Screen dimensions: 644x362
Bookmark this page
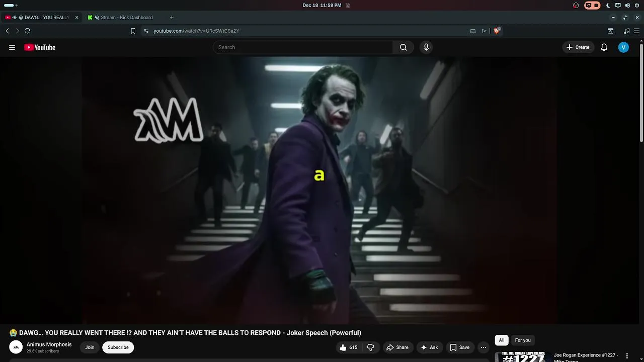(x=133, y=31)
